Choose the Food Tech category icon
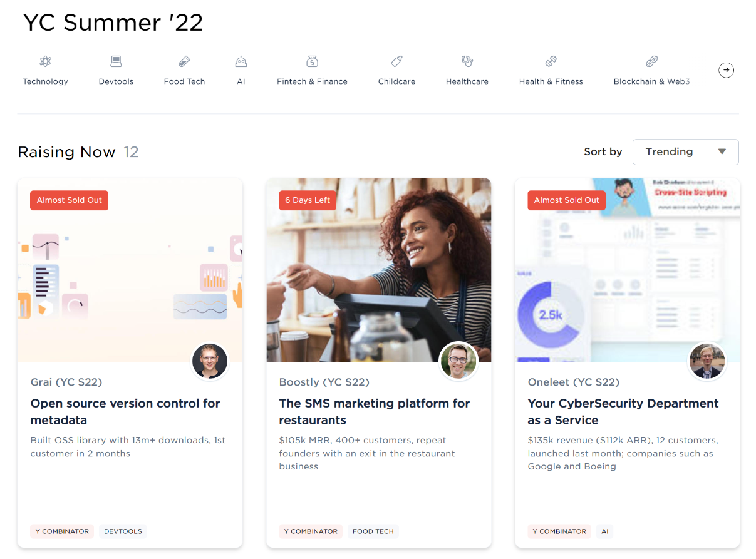756x559 pixels. coord(184,61)
